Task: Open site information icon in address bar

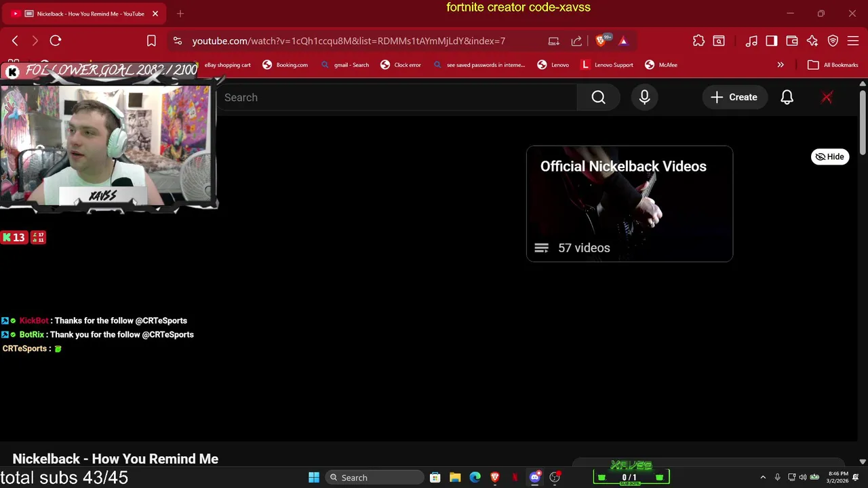Action: [178, 41]
